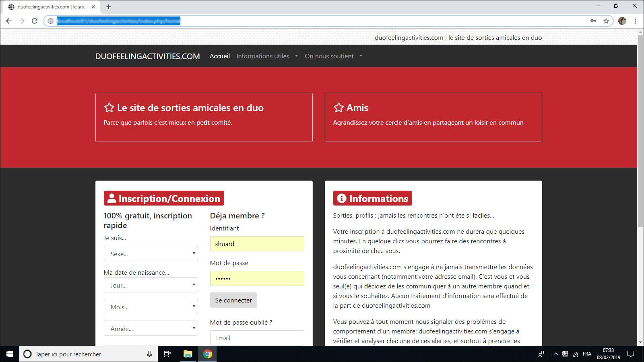Select the Année year dropdown
This screenshot has width=644, height=362.
point(151,329)
